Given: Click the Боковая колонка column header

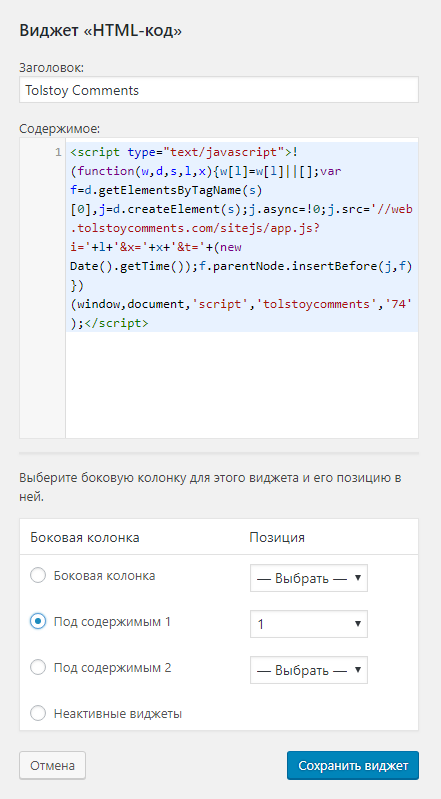Looking at the screenshot, I should [85, 537].
